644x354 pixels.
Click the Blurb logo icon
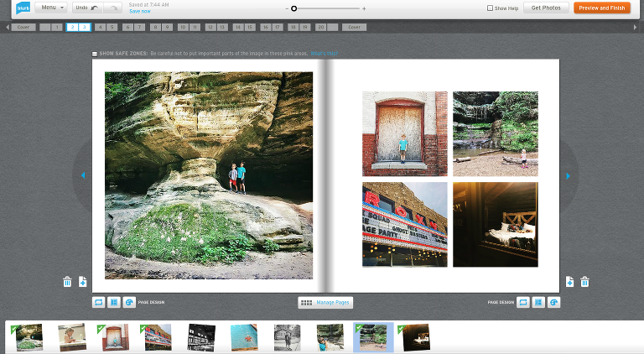[23, 8]
